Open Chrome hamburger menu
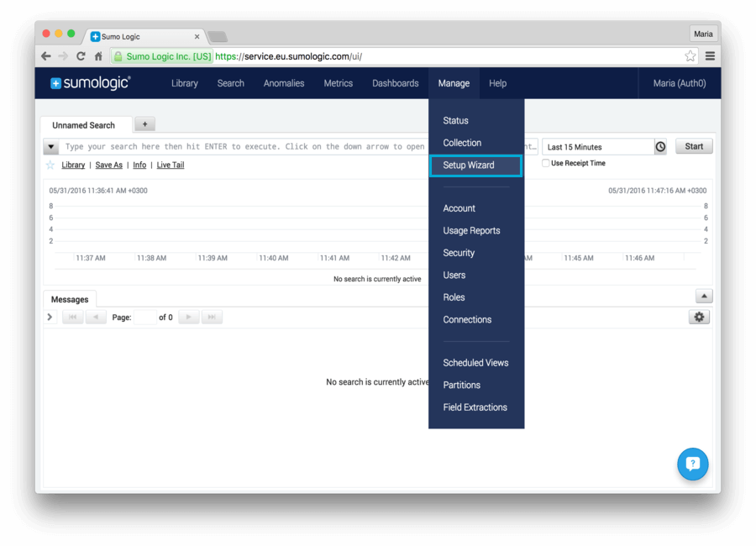Screen dimensions: 756x546 710,56
